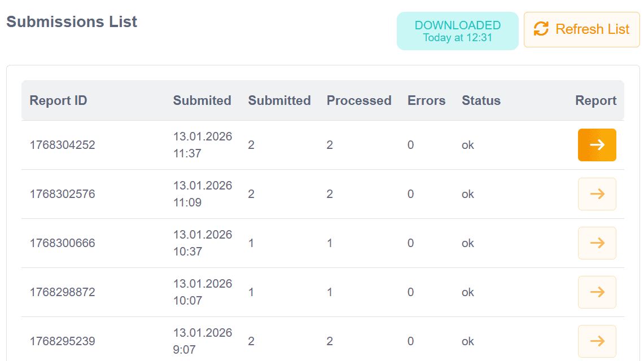Select the row ID 1768300666

pyautogui.click(x=62, y=243)
